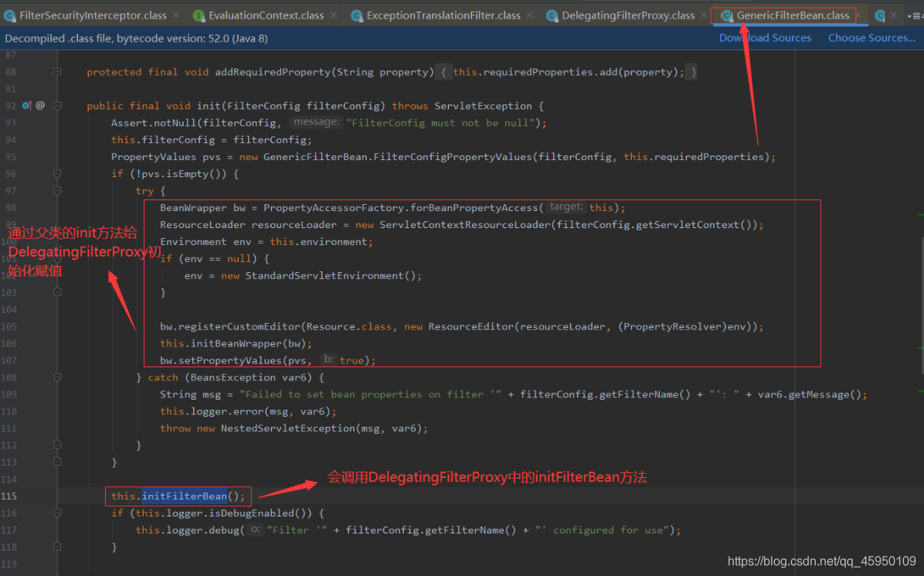Close DelegatingFilterProxy.class tab
The height and width of the screenshot is (576, 924).
click(704, 15)
